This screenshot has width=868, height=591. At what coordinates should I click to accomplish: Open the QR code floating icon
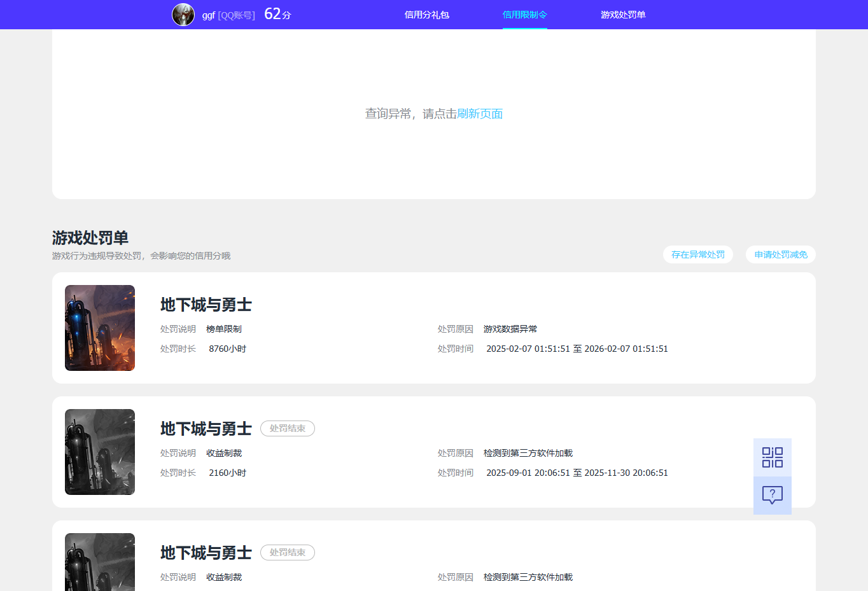pyautogui.click(x=772, y=457)
